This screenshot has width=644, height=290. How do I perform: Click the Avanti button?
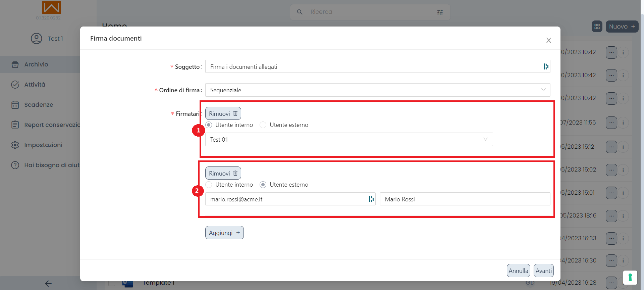(x=543, y=271)
